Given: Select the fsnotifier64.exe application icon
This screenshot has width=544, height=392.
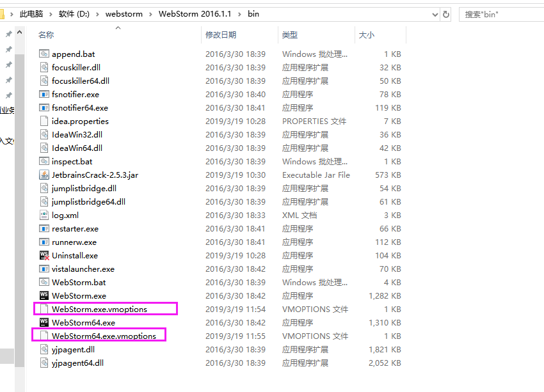Looking at the screenshot, I should pyautogui.click(x=44, y=108).
